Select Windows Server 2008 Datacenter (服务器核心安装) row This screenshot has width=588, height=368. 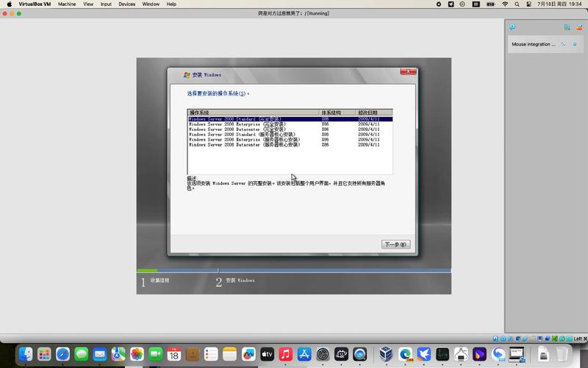(290, 144)
